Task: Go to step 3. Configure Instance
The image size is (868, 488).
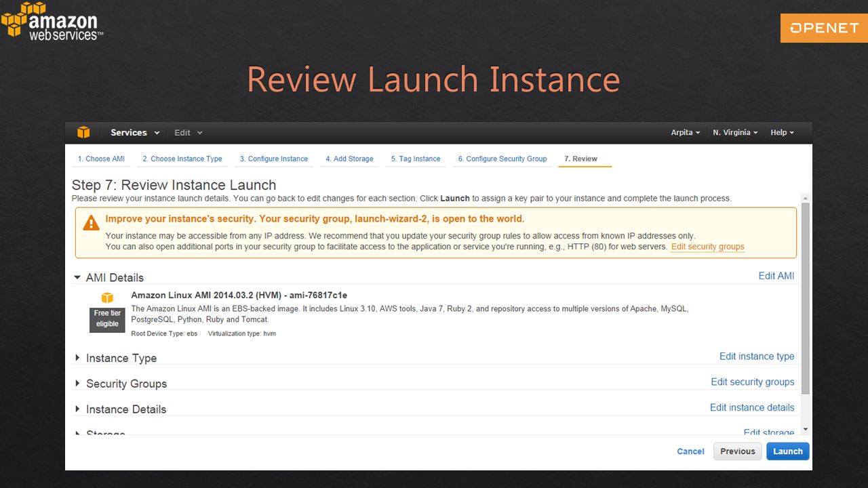Action: [x=274, y=159]
